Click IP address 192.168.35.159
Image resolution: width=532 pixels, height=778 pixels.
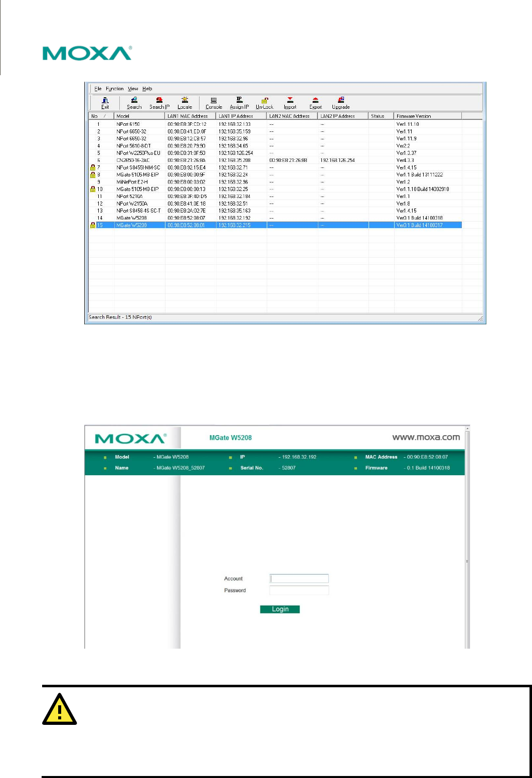234,131
